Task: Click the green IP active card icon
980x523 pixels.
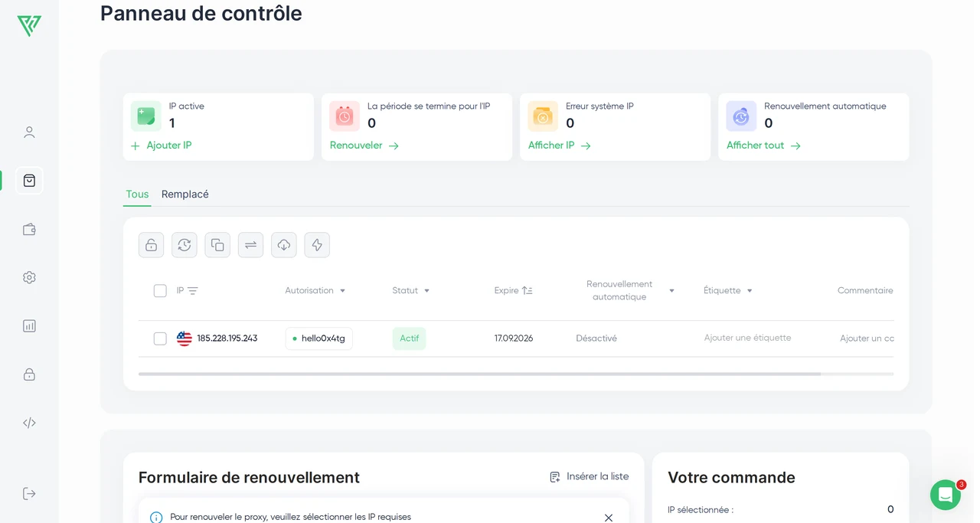Action: pos(146,116)
